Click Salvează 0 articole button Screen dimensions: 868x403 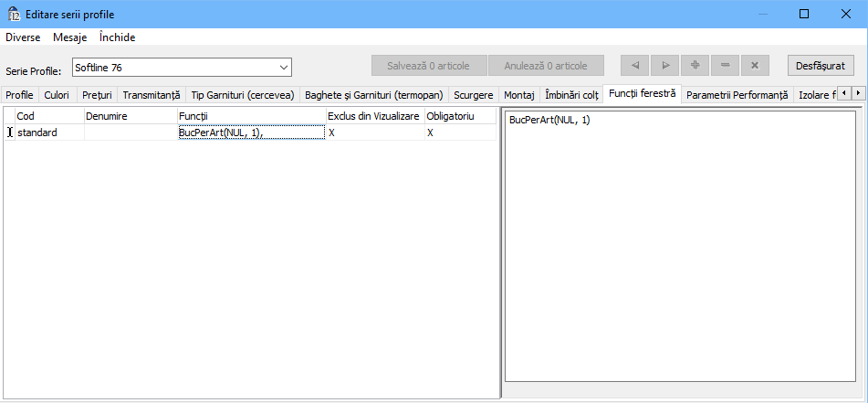(428, 66)
